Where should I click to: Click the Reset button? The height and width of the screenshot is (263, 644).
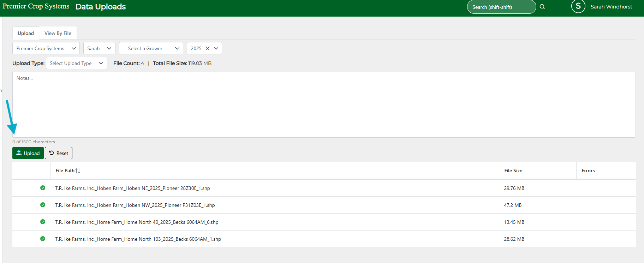(59, 153)
